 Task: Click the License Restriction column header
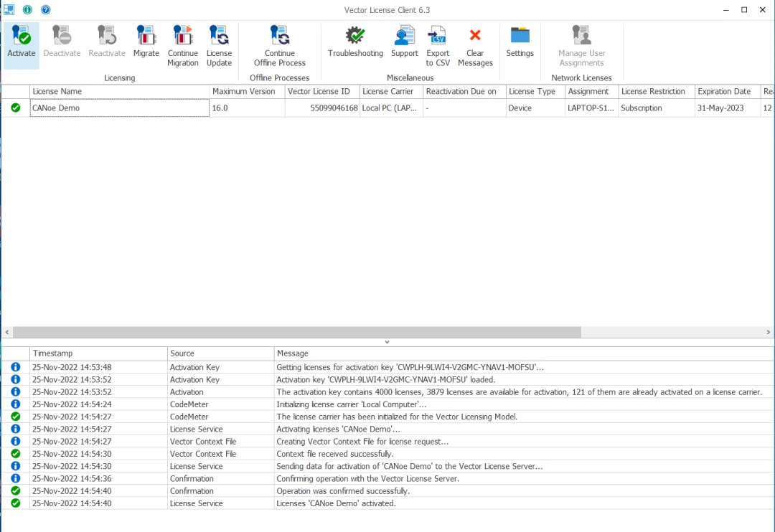[x=657, y=91]
